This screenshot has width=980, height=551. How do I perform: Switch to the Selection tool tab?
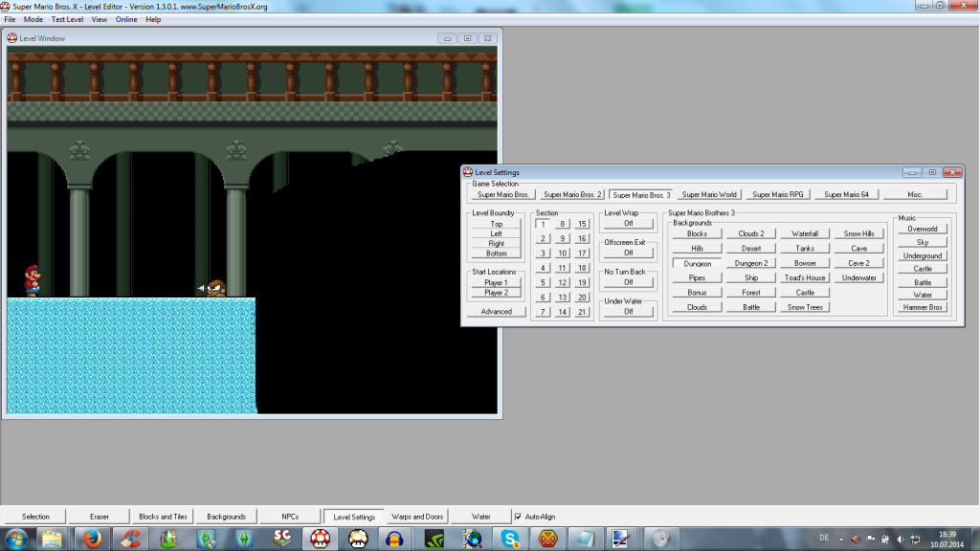pyautogui.click(x=35, y=517)
